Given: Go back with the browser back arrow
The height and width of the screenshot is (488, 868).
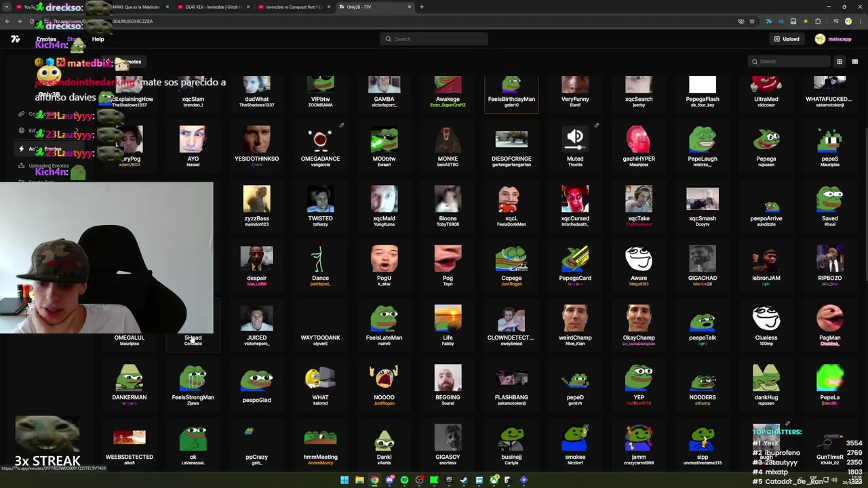Looking at the screenshot, I should [x=7, y=21].
